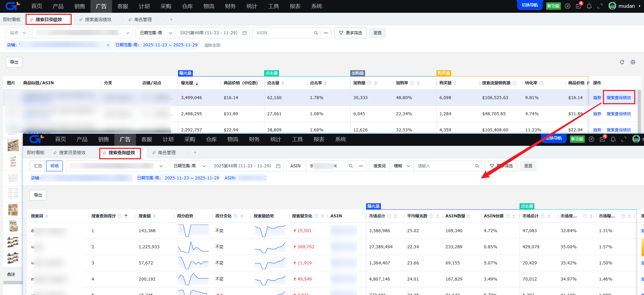The image size is (644, 295).
Task: Enter fullscreen mode via the expand icon
Action: pos(600,6)
